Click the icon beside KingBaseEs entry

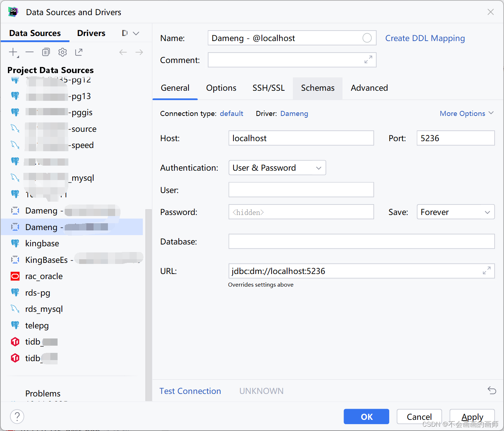15,260
